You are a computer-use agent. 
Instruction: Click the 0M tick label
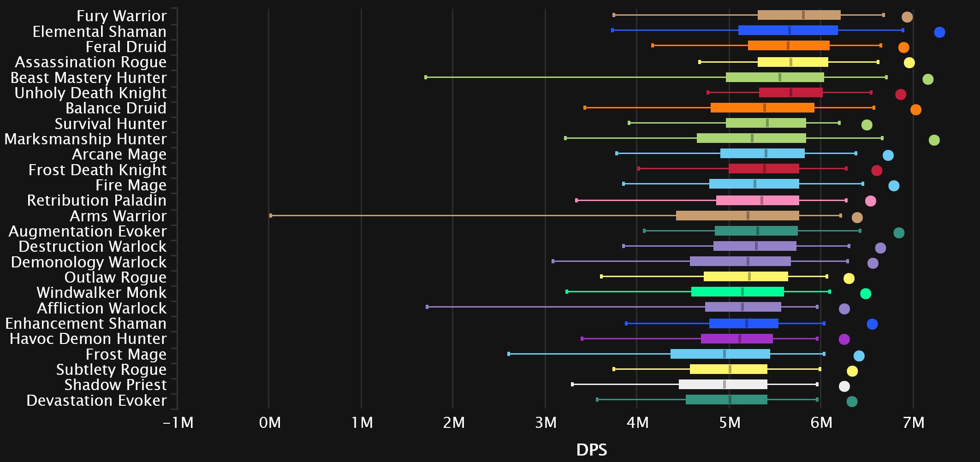pyautogui.click(x=270, y=422)
